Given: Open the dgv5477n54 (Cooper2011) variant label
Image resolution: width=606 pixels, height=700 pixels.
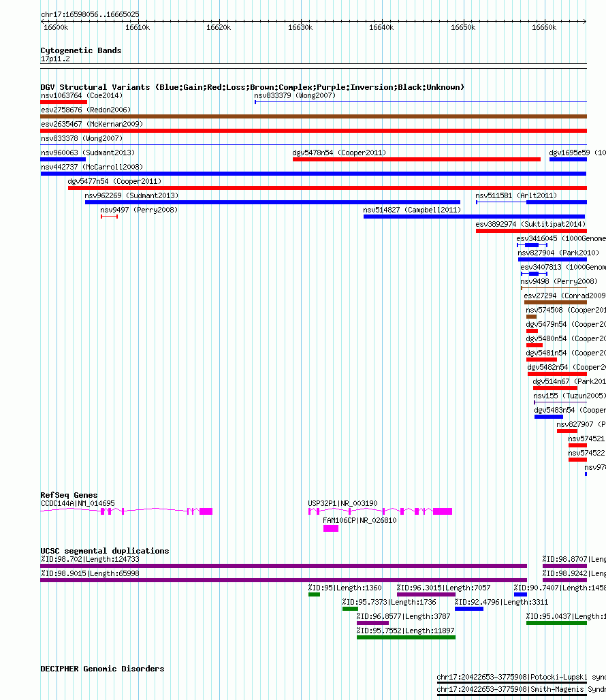Looking at the screenshot, I should click(114, 181).
